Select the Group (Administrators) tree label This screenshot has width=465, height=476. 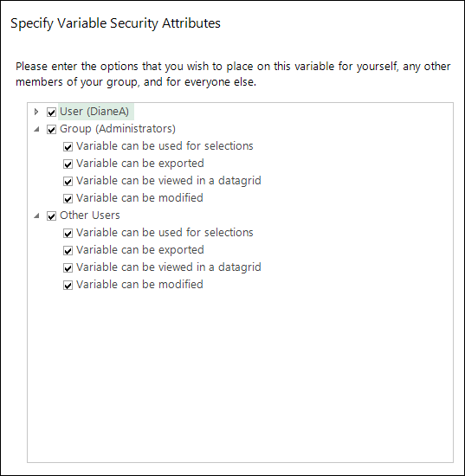tap(118, 129)
